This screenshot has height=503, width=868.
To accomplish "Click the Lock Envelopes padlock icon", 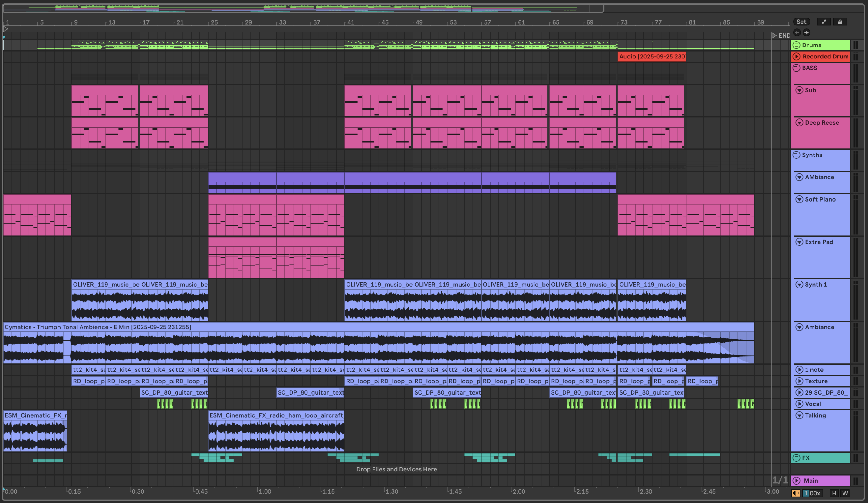I will [840, 22].
